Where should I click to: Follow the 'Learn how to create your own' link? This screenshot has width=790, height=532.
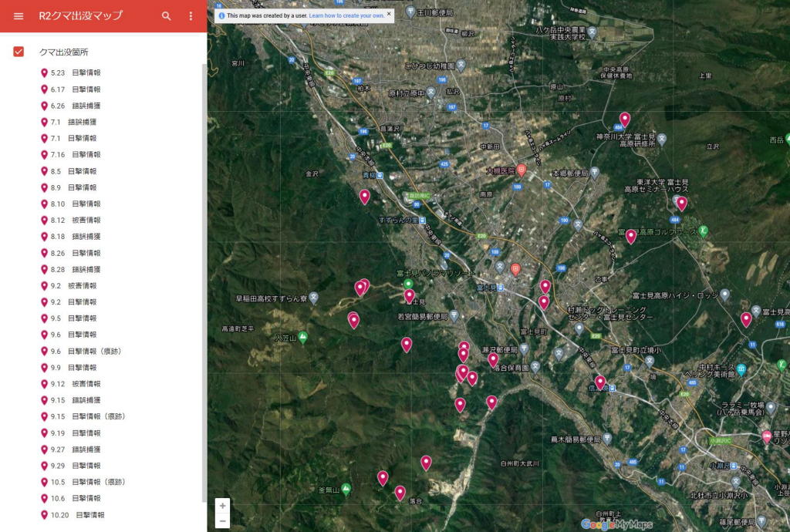click(346, 15)
